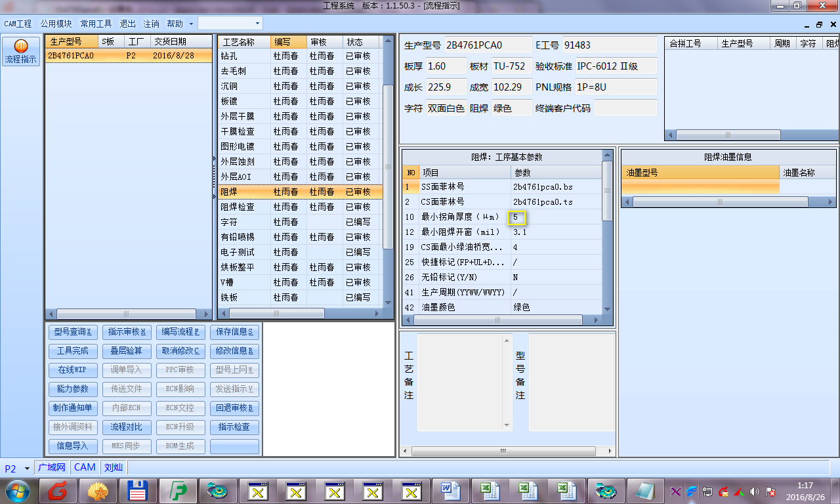Select the 外层AOI process row
Viewport: 840px width, 504px height.
[300, 177]
